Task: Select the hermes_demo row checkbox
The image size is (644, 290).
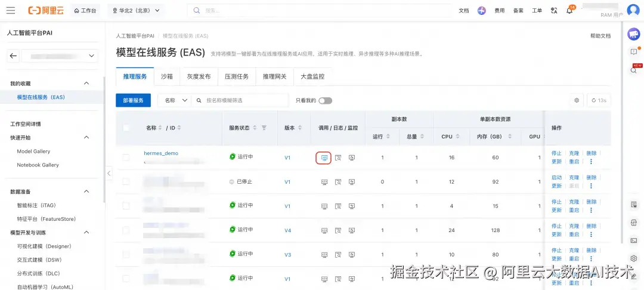Action: [x=126, y=158]
